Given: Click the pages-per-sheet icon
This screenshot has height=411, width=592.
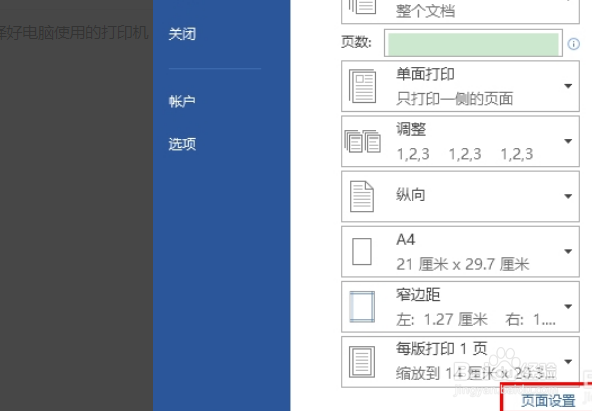Looking at the screenshot, I should [362, 362].
